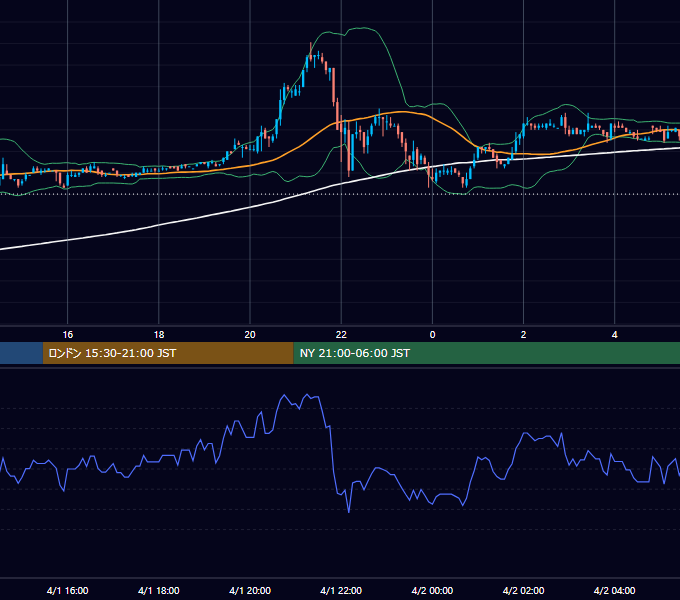
Task: Click the 4 hour axis label
Action: click(615, 335)
